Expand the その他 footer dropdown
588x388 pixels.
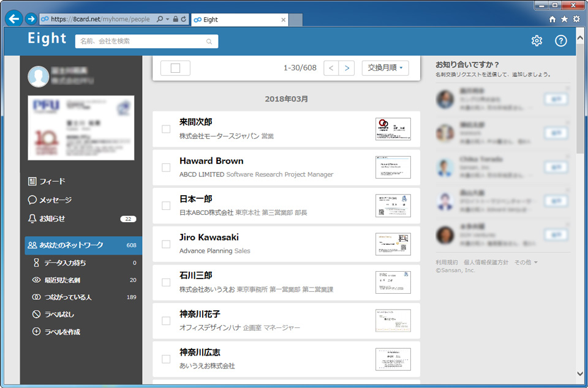[x=526, y=263]
